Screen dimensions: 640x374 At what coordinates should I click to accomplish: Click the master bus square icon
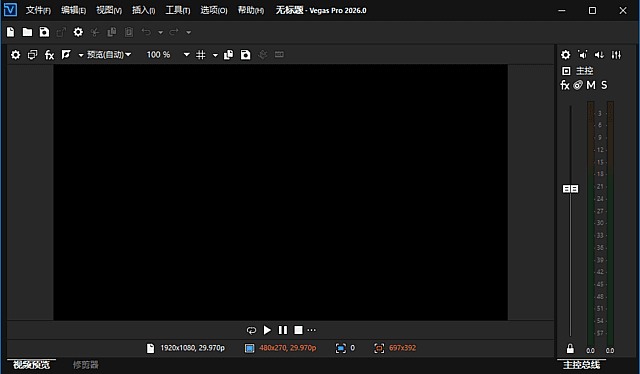pyautogui.click(x=566, y=71)
